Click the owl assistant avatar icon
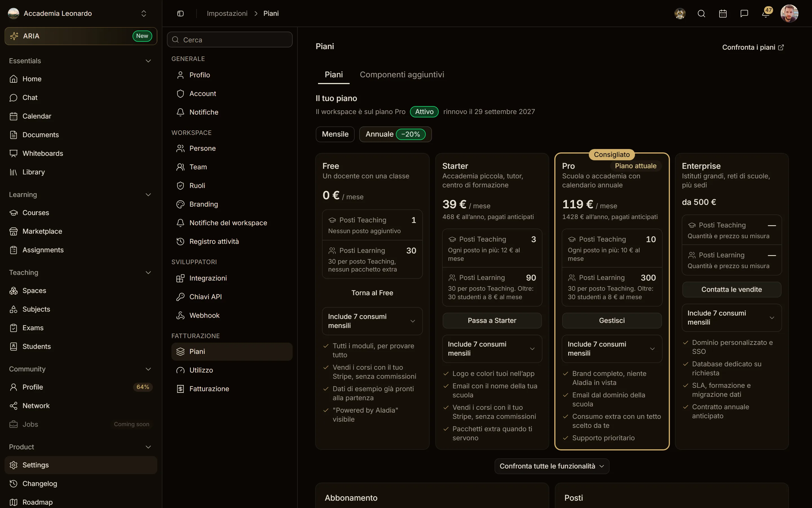Image resolution: width=812 pixels, height=508 pixels. click(x=680, y=14)
